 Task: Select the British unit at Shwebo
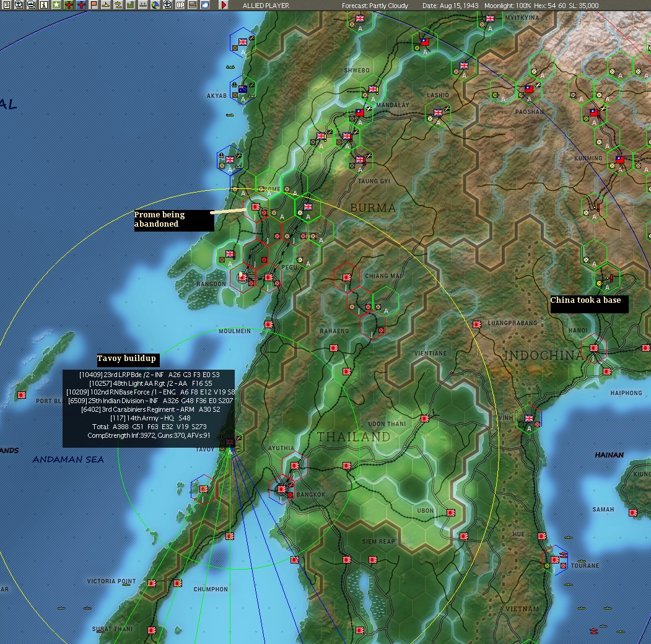(x=373, y=89)
